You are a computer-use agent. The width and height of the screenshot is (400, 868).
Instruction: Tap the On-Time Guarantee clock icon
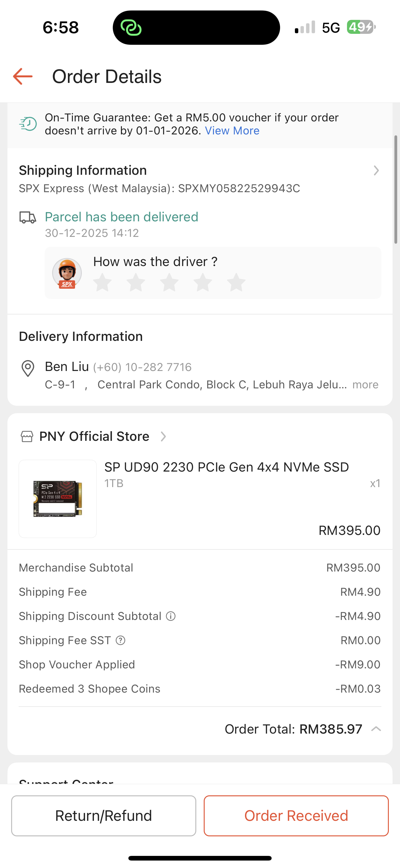(28, 124)
